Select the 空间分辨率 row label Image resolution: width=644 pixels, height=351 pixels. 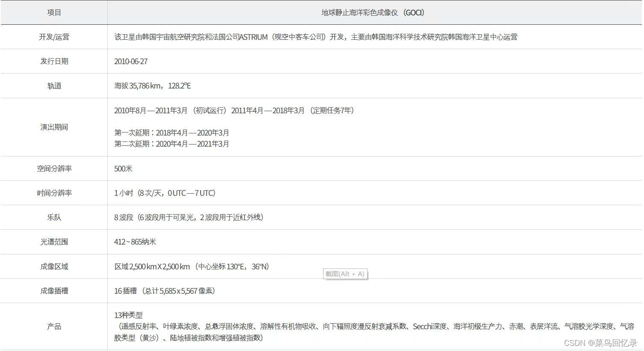(54, 168)
